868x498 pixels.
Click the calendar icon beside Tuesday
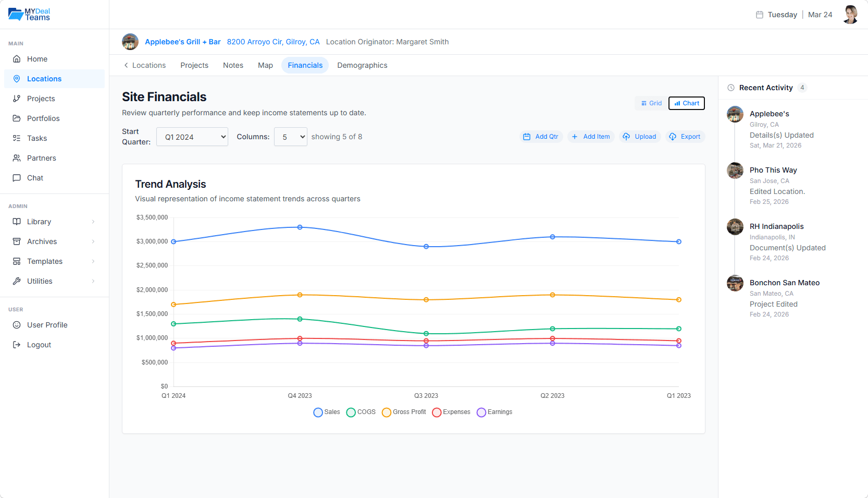tap(760, 15)
